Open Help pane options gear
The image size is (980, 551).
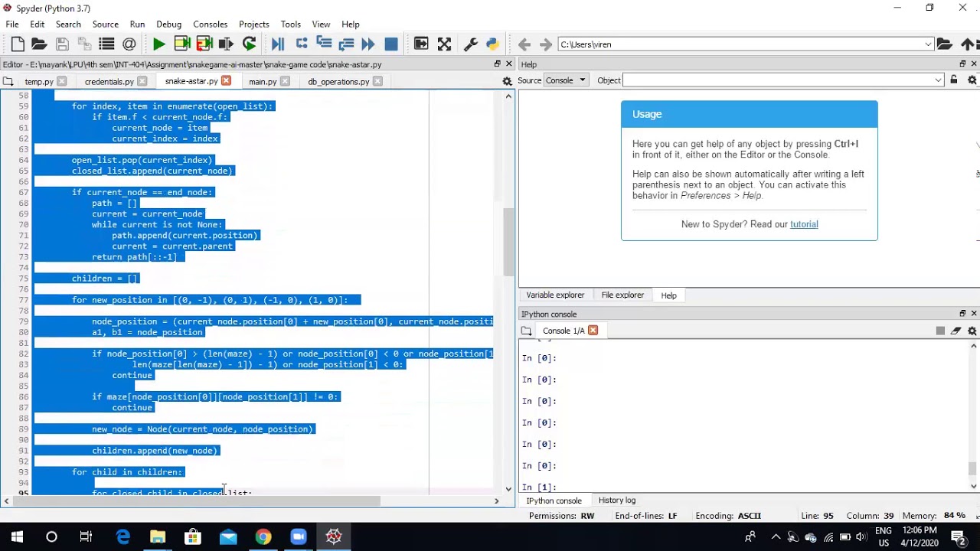click(x=972, y=80)
